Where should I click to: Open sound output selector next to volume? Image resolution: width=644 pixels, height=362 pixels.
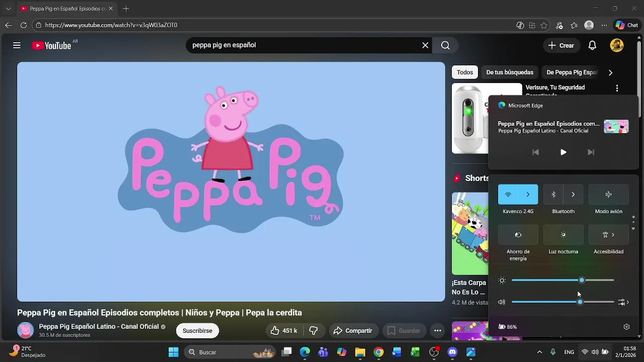[623, 302]
